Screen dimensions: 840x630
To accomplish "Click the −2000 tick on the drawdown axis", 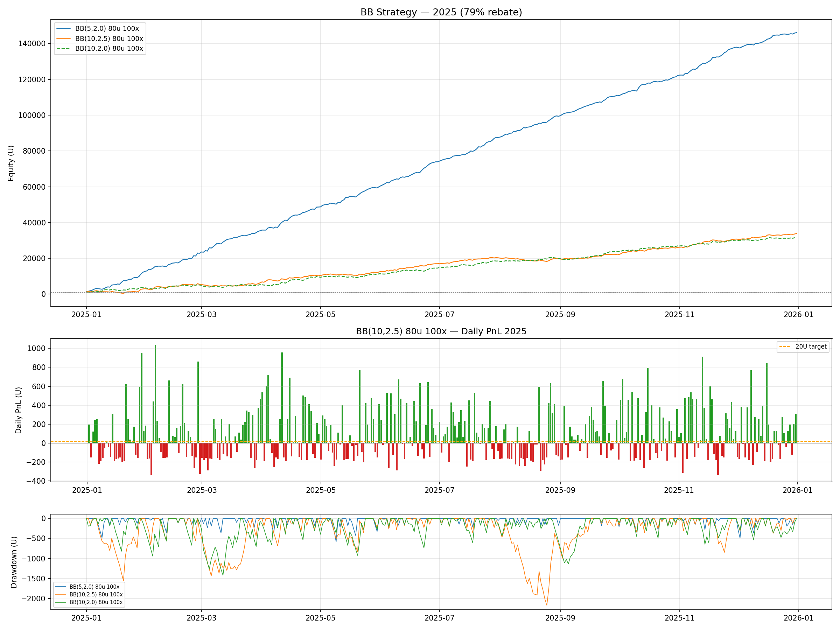I will [x=33, y=599].
